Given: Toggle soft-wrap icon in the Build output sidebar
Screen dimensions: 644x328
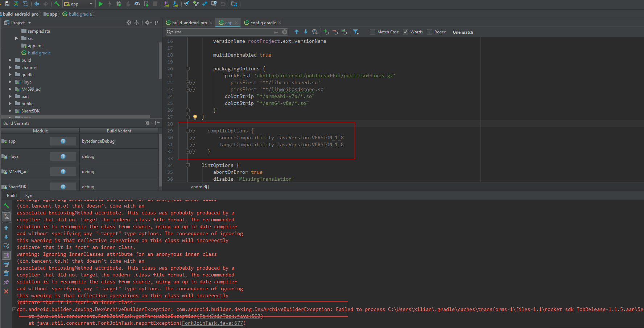Looking at the screenshot, I should 6,246.
